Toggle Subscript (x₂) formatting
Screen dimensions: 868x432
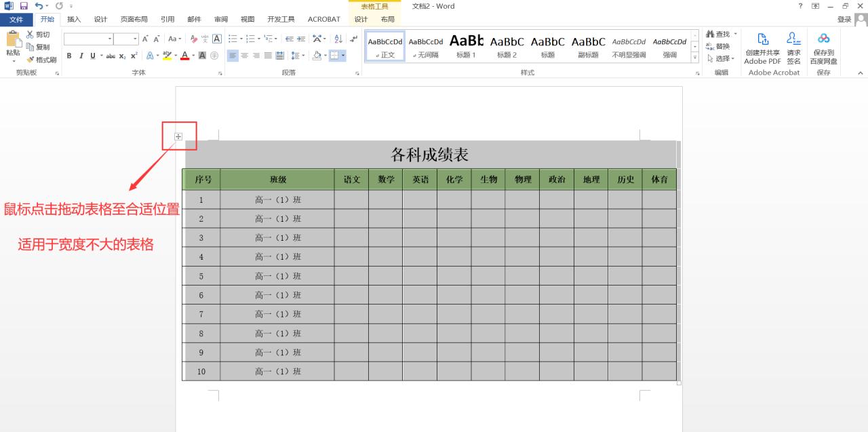click(123, 56)
